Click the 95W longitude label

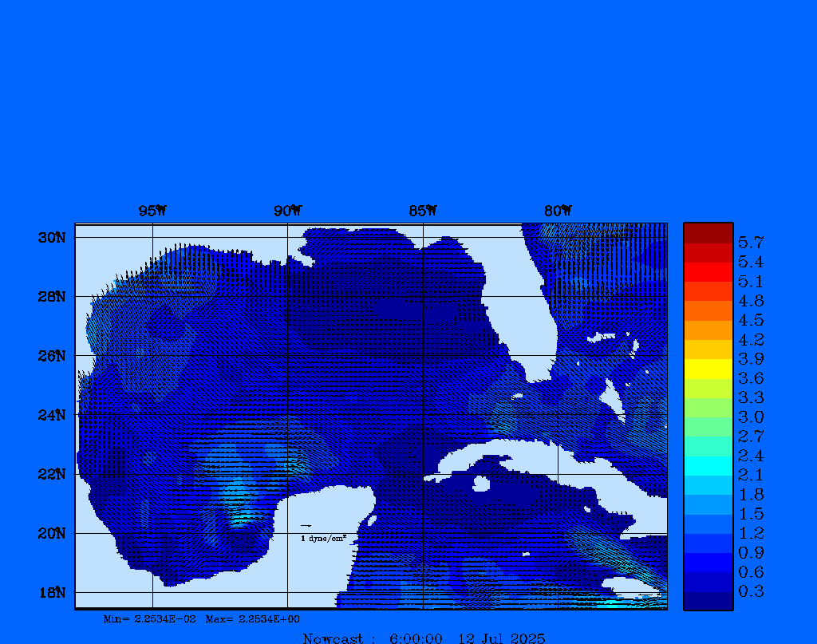click(x=152, y=211)
